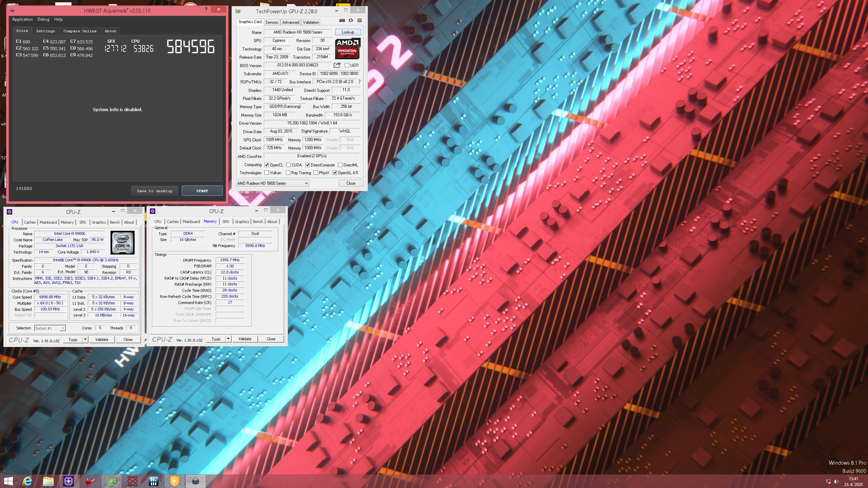Click the Bus Interface question mark icon
868x488 pixels.
pyautogui.click(x=359, y=82)
